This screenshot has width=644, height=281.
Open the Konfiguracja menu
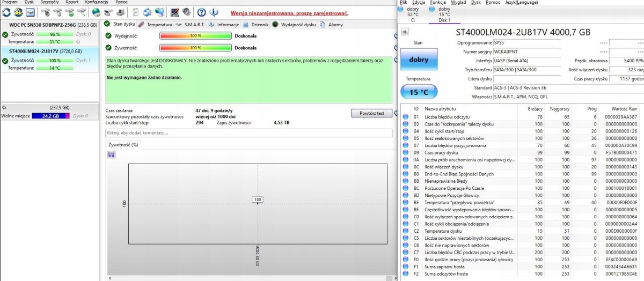click(97, 2)
